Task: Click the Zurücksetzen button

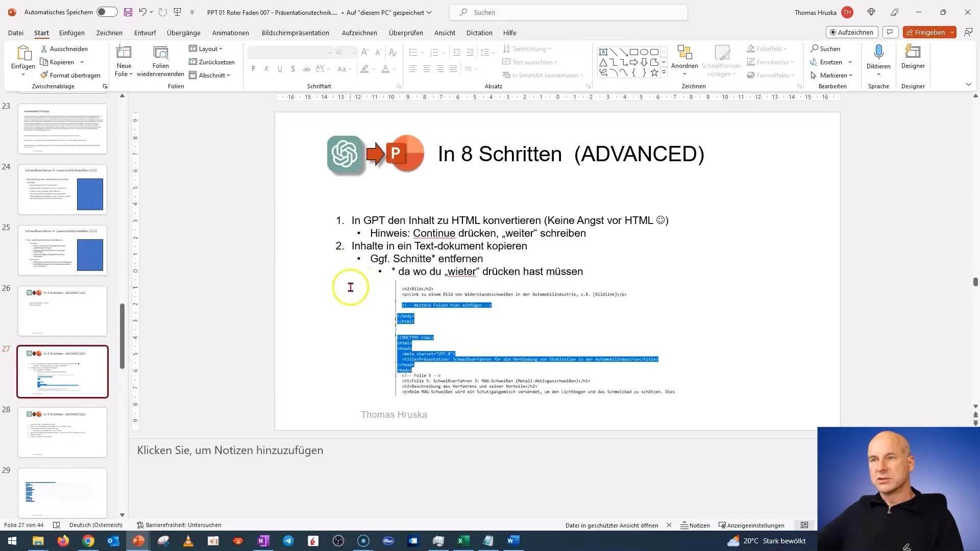Action: tap(212, 62)
